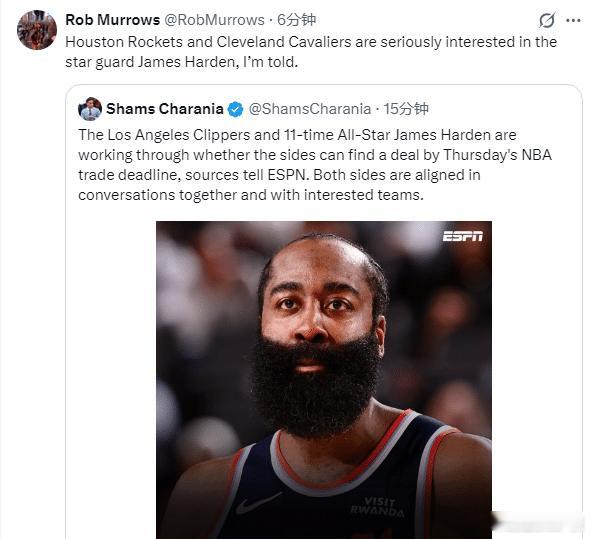Open the 15分钟 quoted timestamp
591x539 pixels.
pyautogui.click(x=406, y=109)
